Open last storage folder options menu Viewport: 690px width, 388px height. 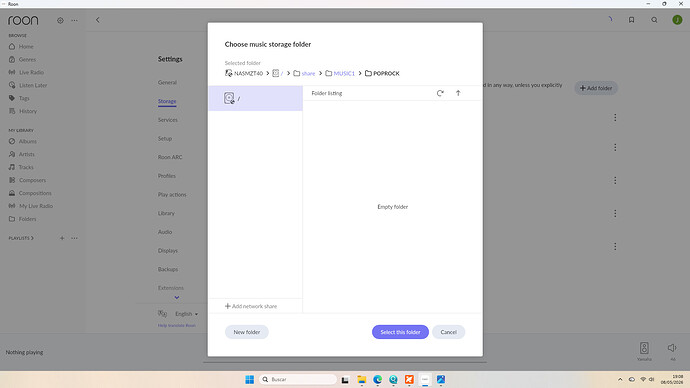tap(615, 246)
